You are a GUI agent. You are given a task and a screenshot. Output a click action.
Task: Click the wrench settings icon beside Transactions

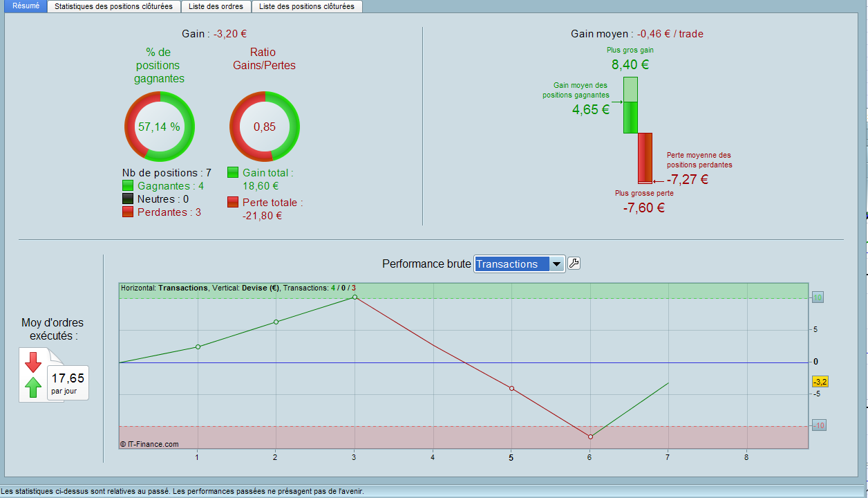pyautogui.click(x=574, y=264)
